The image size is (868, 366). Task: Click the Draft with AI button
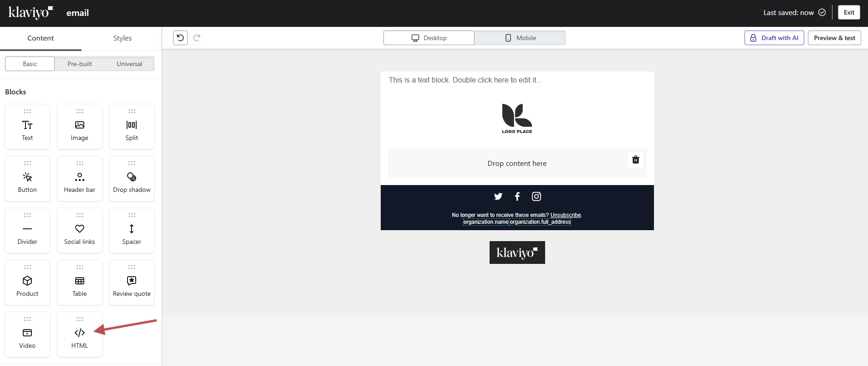[774, 38]
